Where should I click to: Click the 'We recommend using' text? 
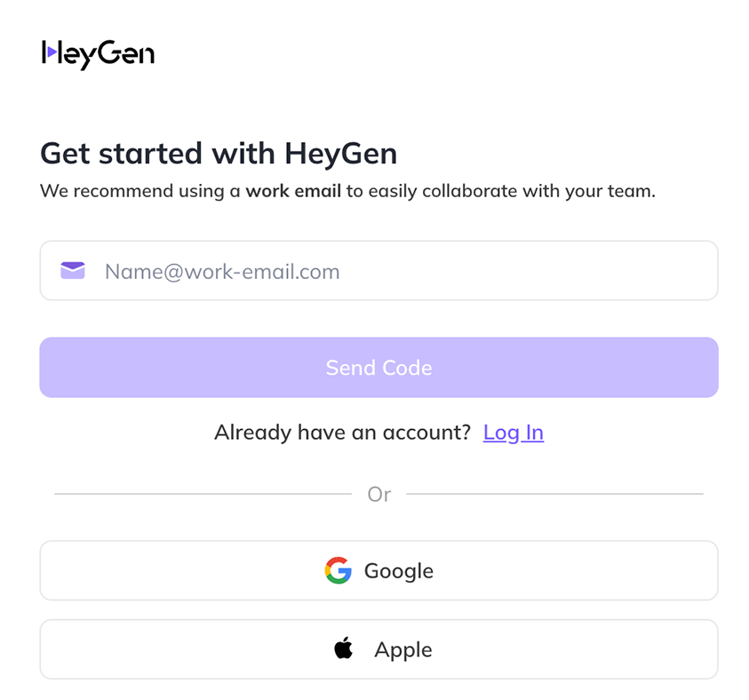click(132, 192)
